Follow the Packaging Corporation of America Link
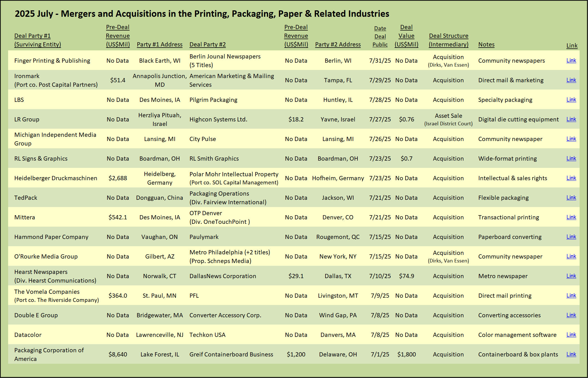588x378 pixels. coord(571,354)
